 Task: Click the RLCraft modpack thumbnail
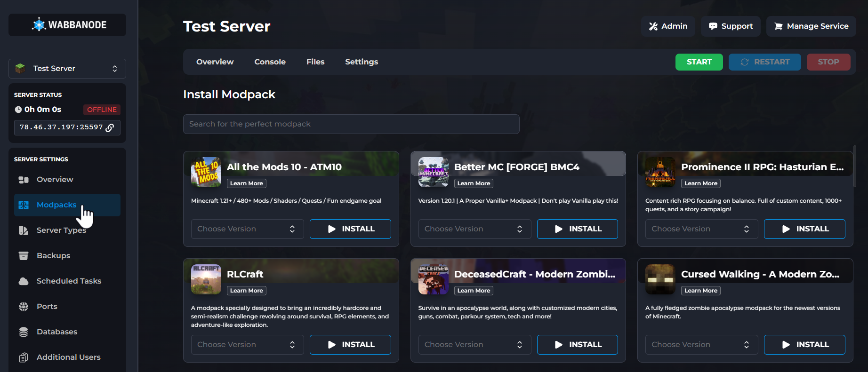coord(206,279)
